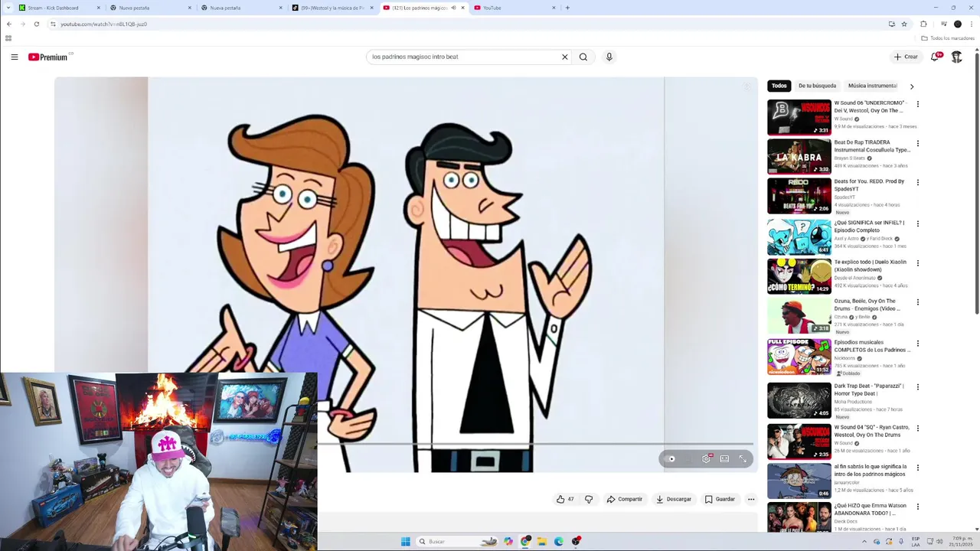Screen dimensions: 980x551
Task: Like the video with thumbs up
Action: [565, 499]
